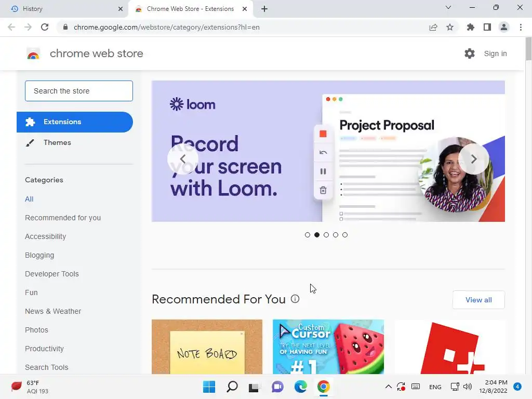Select second carousel dot
Screen dimensions: 532x399
pyautogui.click(x=317, y=235)
